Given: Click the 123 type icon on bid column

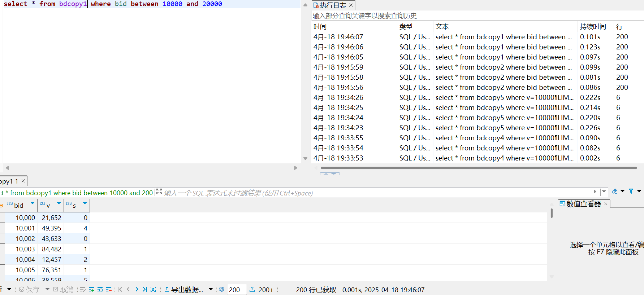Looking at the screenshot, I should pos(10,203).
